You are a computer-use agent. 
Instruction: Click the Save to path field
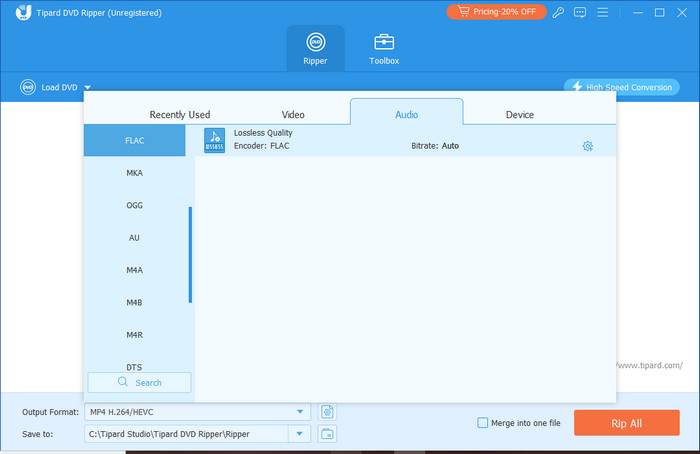tap(187, 434)
